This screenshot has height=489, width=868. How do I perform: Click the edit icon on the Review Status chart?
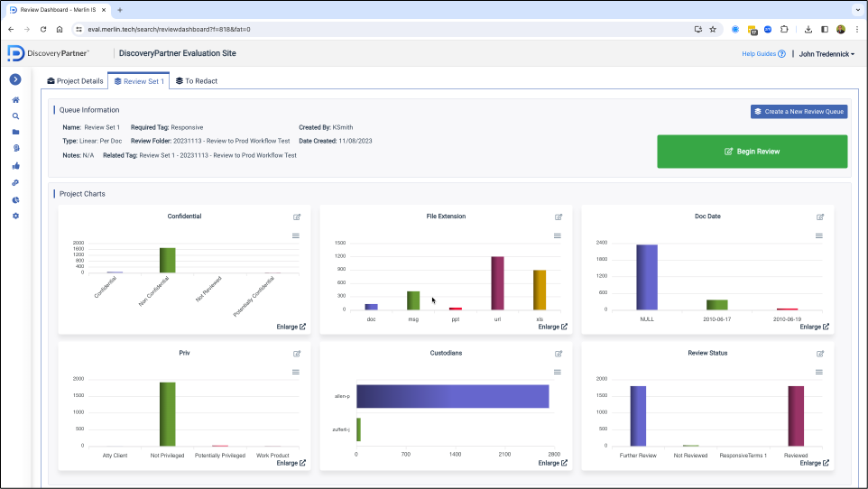[x=820, y=354]
